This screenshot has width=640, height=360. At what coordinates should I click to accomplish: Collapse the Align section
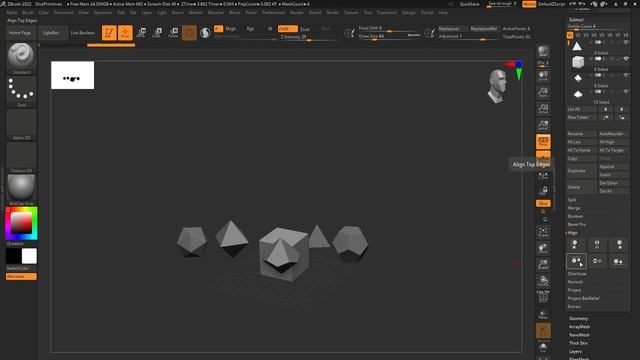click(573, 233)
